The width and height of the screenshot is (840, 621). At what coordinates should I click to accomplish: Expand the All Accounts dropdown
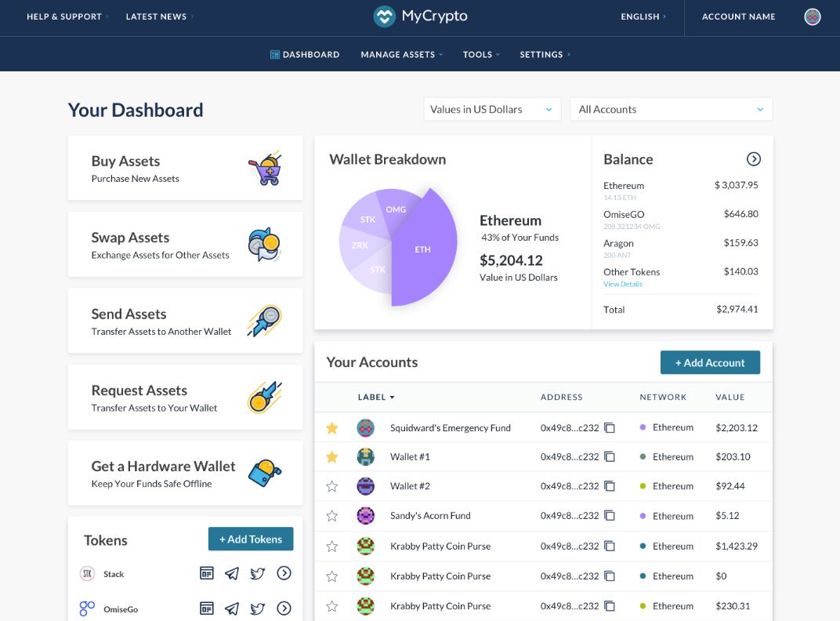tap(671, 110)
